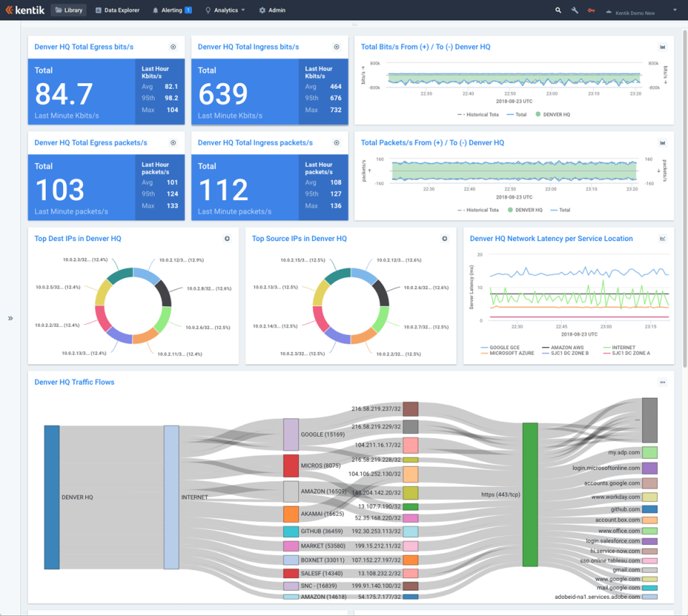This screenshot has width=688, height=616.
Task: Click the dropdown arrow at top right
Action: point(675,10)
